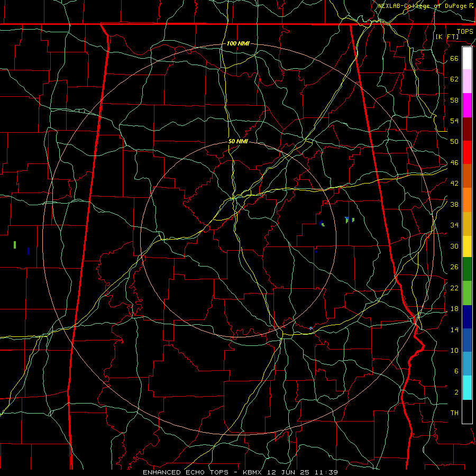Select the magenta 58 kft legend swatch
Image resolution: width=476 pixels, height=476 pixels.
pos(467,105)
